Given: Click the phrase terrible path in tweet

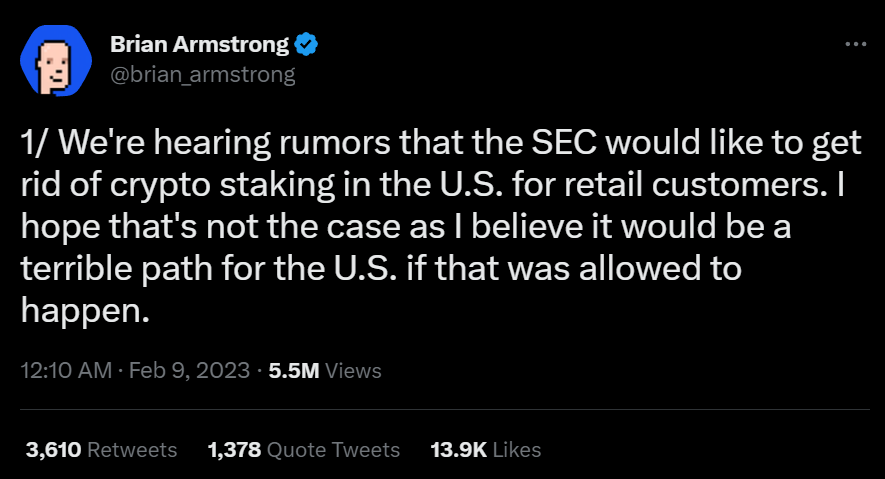Looking at the screenshot, I should (116, 269).
